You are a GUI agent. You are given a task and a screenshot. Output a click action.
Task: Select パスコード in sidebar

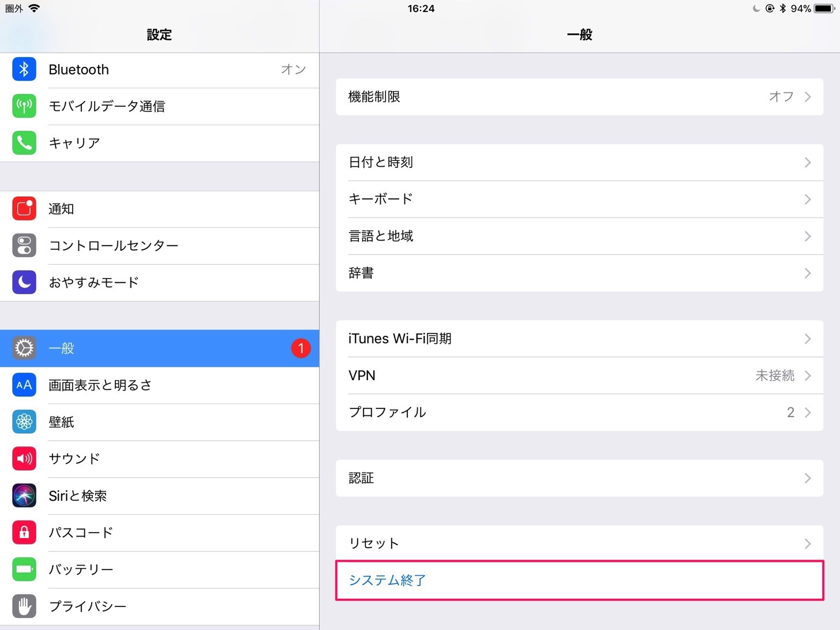pos(159,532)
